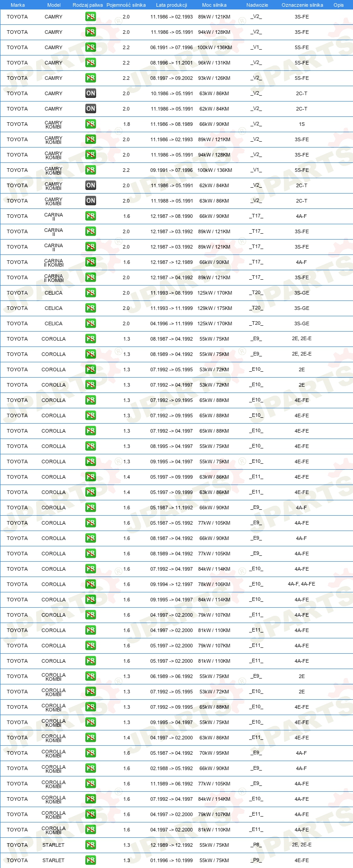This screenshot has height=868, width=353.
Task: Click the Oznaczenie silnika column header
Action: pos(302,5)
